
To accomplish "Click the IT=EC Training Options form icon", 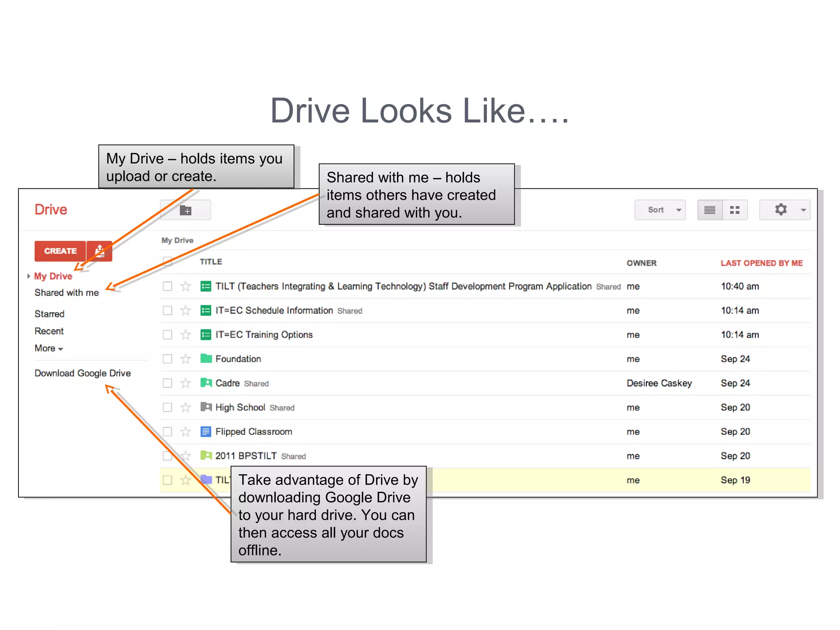I will tap(206, 334).
